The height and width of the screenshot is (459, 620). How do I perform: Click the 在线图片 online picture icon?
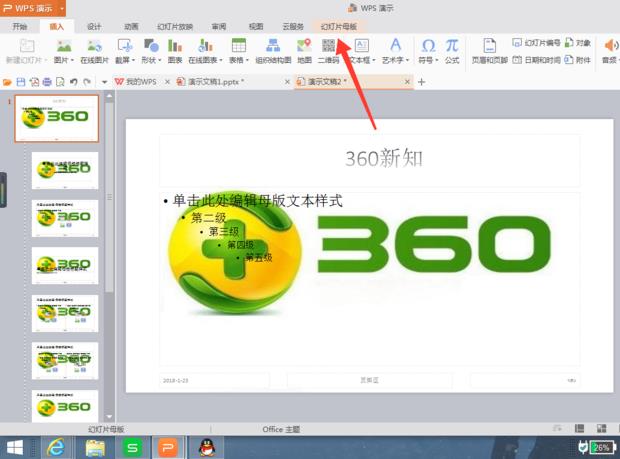94,46
